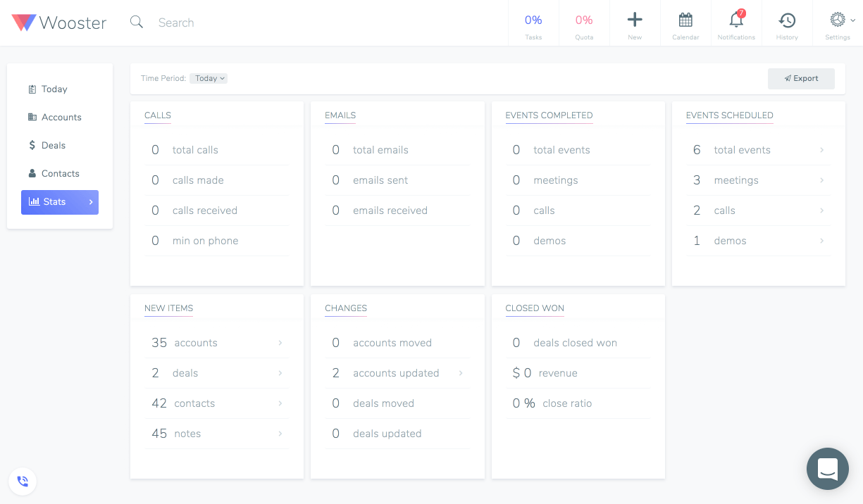
Task: Open the Settings gear icon
Action: (x=838, y=20)
